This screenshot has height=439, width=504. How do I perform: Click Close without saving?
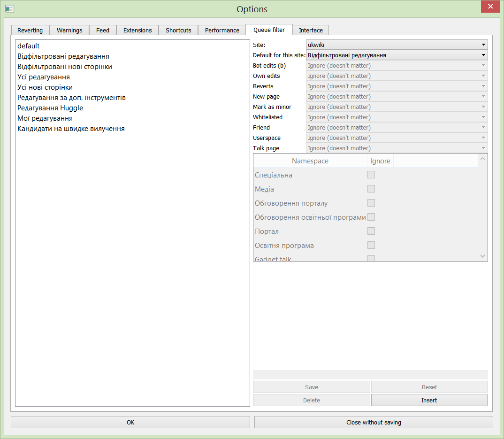pyautogui.click(x=374, y=422)
